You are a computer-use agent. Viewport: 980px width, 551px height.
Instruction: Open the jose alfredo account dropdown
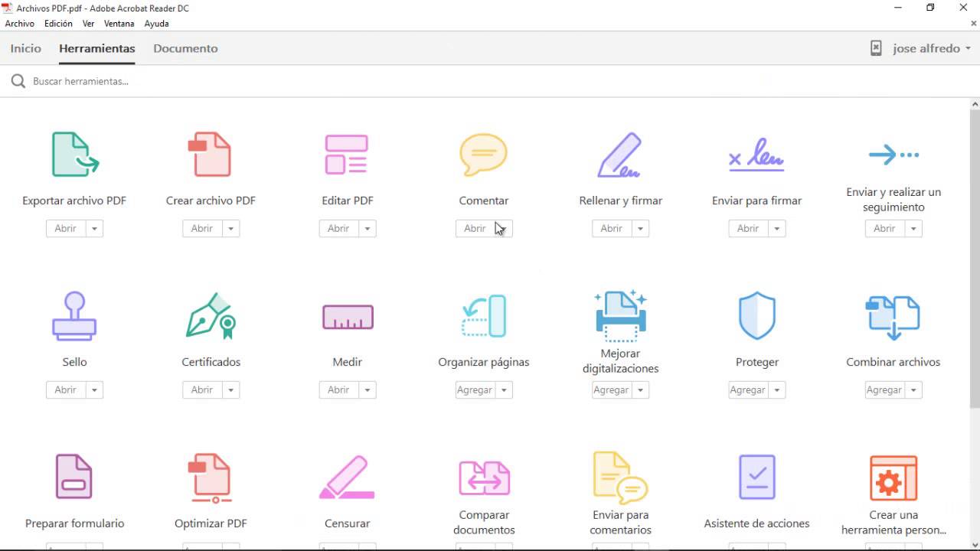pyautogui.click(x=926, y=48)
